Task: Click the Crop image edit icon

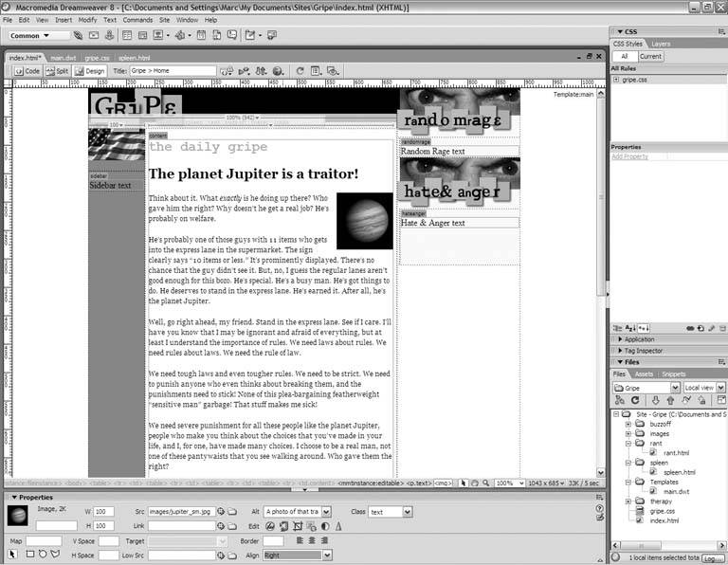Action: click(297, 525)
